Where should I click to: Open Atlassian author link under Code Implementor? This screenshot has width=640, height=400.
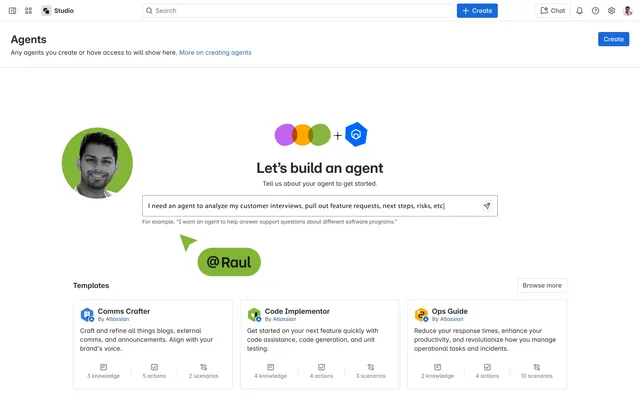(284, 319)
